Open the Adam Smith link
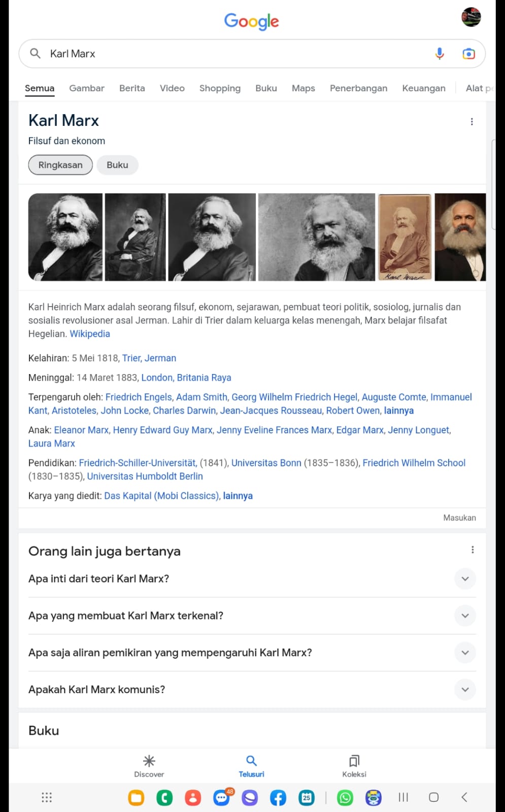 click(x=202, y=397)
